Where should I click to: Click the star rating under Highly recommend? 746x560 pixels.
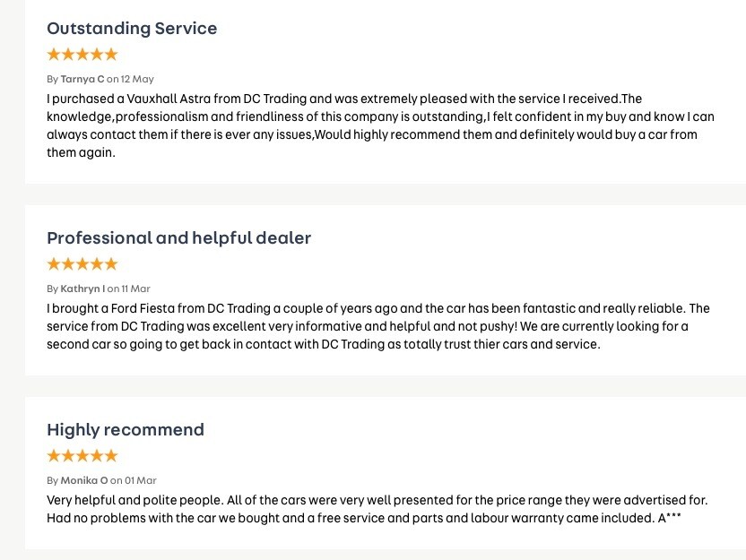tap(82, 456)
